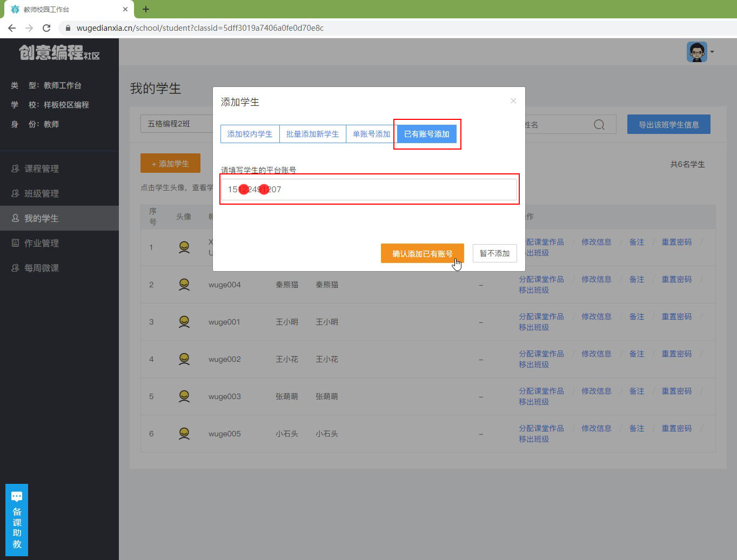The width and height of the screenshot is (737, 560).
Task: Click 备注 for wuge002
Action: [636, 354]
